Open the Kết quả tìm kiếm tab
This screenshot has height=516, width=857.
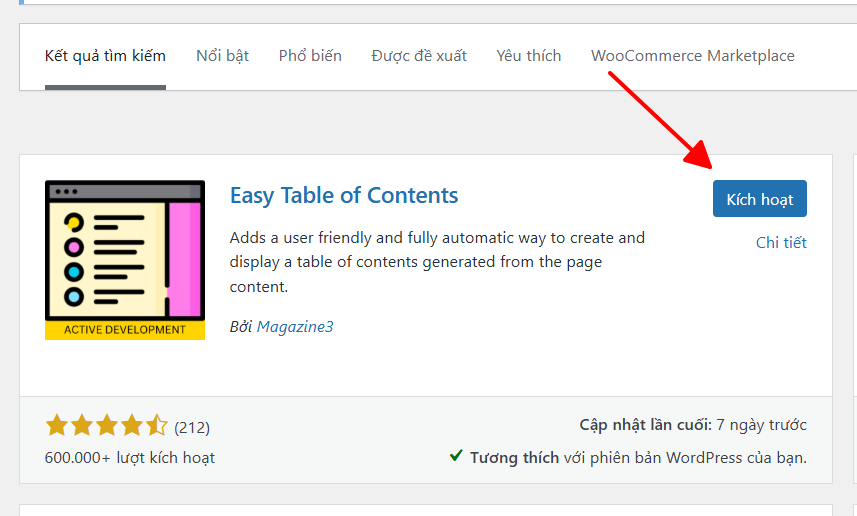point(105,56)
